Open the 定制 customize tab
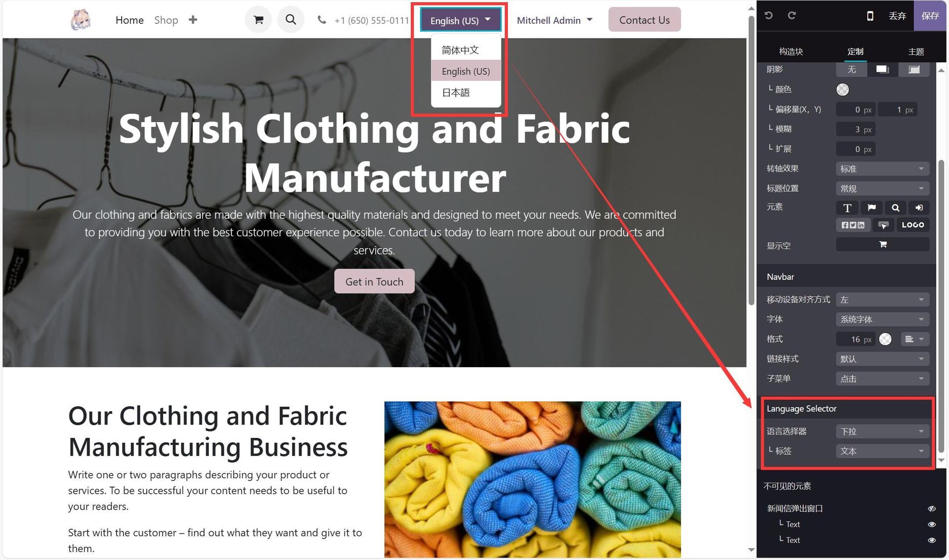The height and width of the screenshot is (560, 949). (x=855, y=51)
